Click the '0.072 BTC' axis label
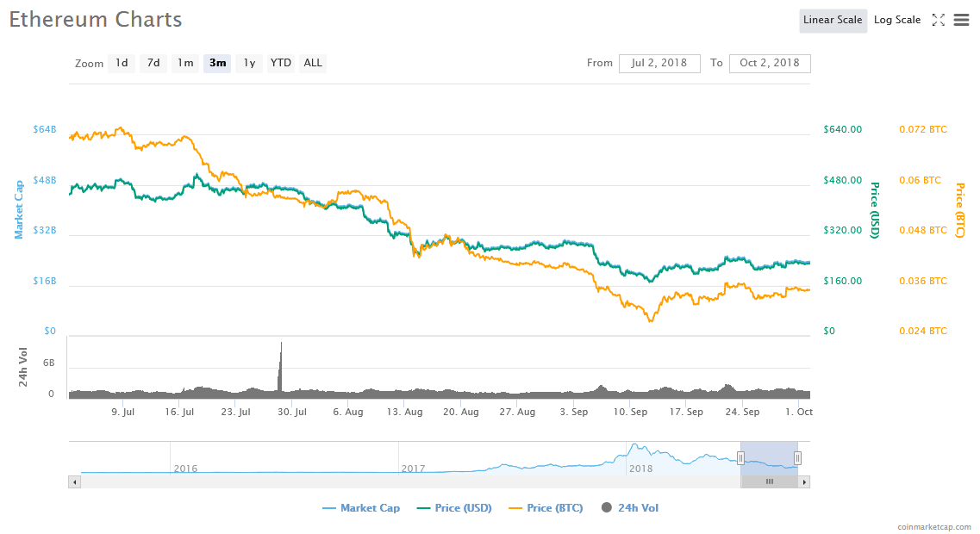This screenshot has height=534, width=980. click(x=923, y=129)
